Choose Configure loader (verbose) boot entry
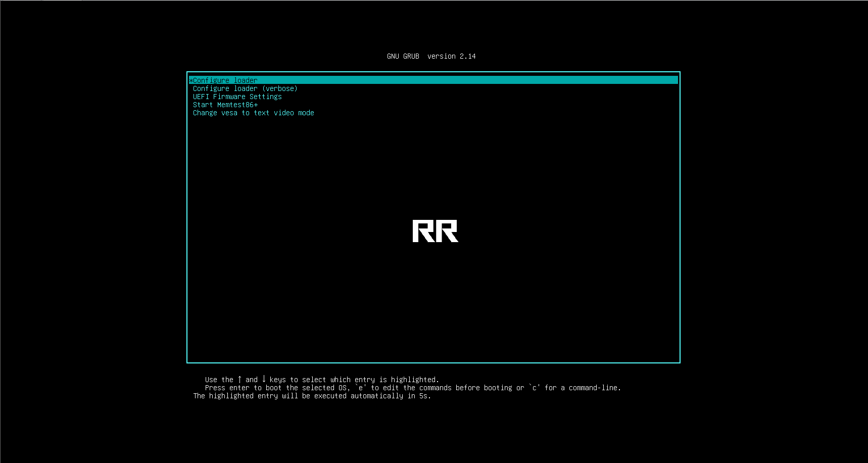 click(245, 88)
